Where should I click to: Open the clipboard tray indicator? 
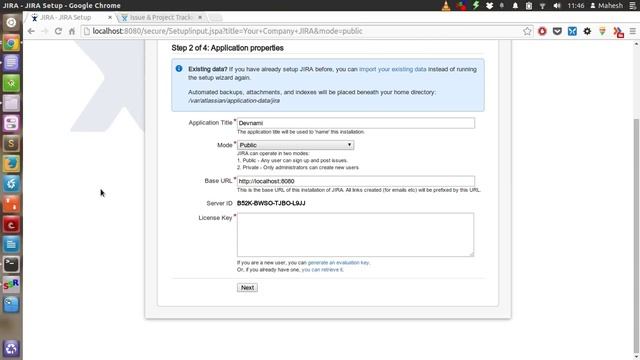click(x=529, y=6)
